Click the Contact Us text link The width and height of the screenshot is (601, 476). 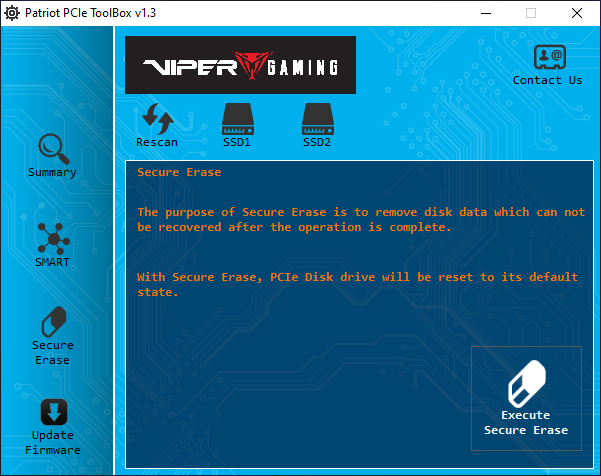[x=547, y=80]
